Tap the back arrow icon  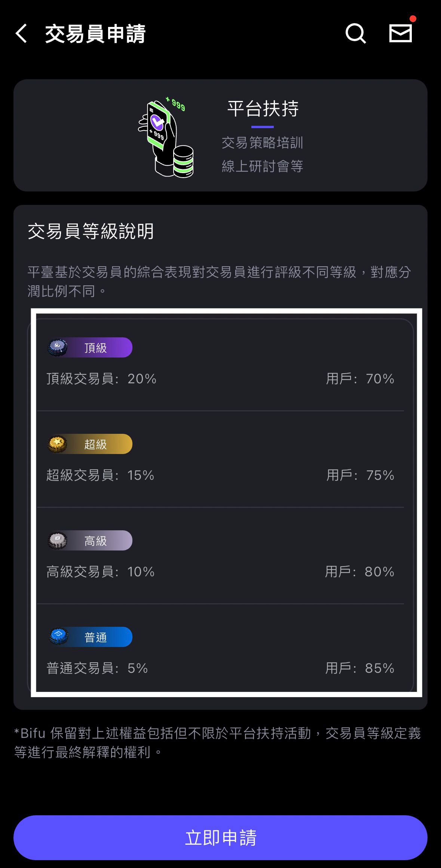22,34
